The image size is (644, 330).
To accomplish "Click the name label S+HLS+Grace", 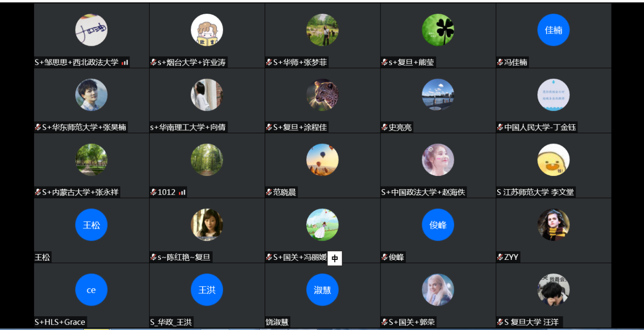I will pos(60,322).
